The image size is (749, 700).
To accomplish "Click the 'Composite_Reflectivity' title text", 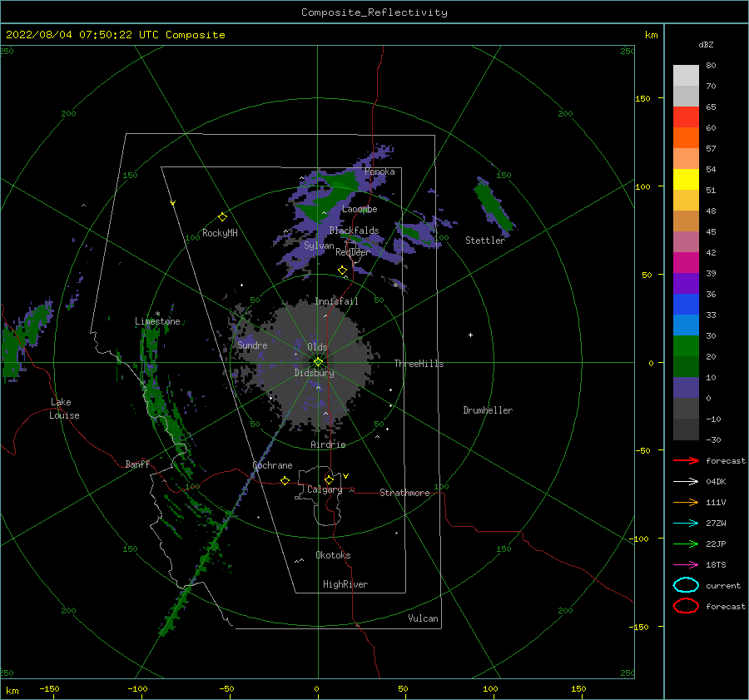I will click(x=374, y=12).
